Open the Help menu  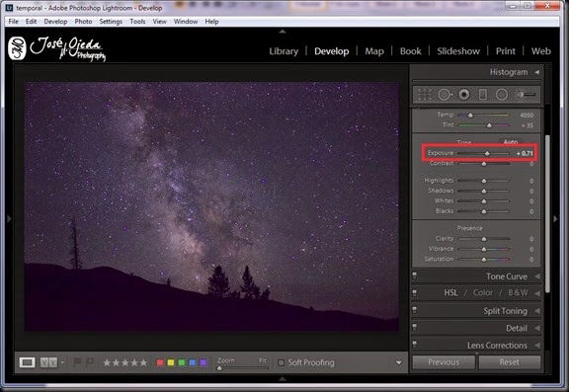(211, 22)
